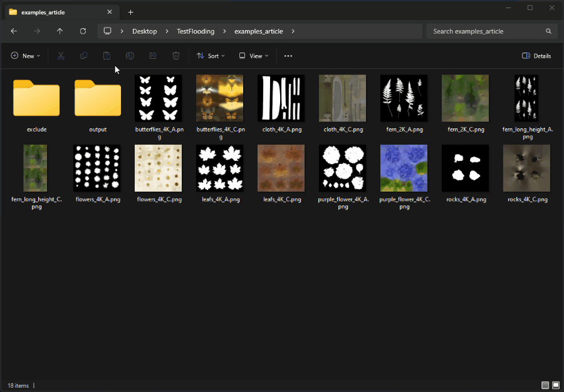Click the Delete trash icon

176,56
